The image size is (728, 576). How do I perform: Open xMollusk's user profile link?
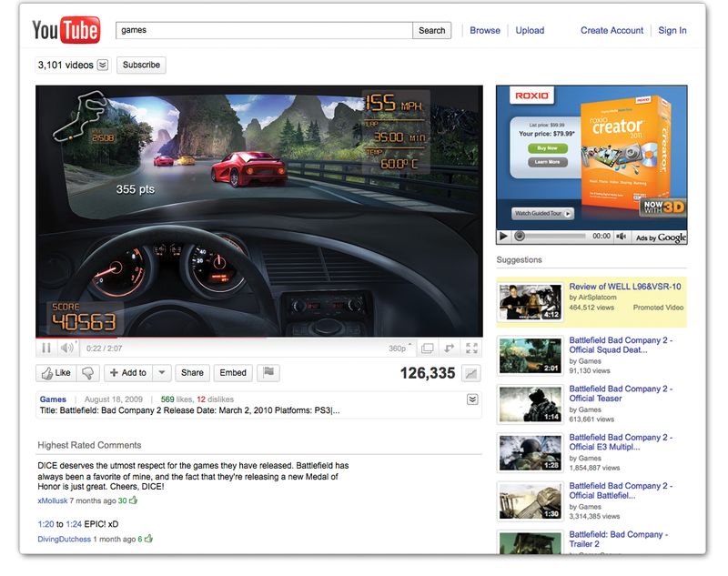[x=53, y=500]
